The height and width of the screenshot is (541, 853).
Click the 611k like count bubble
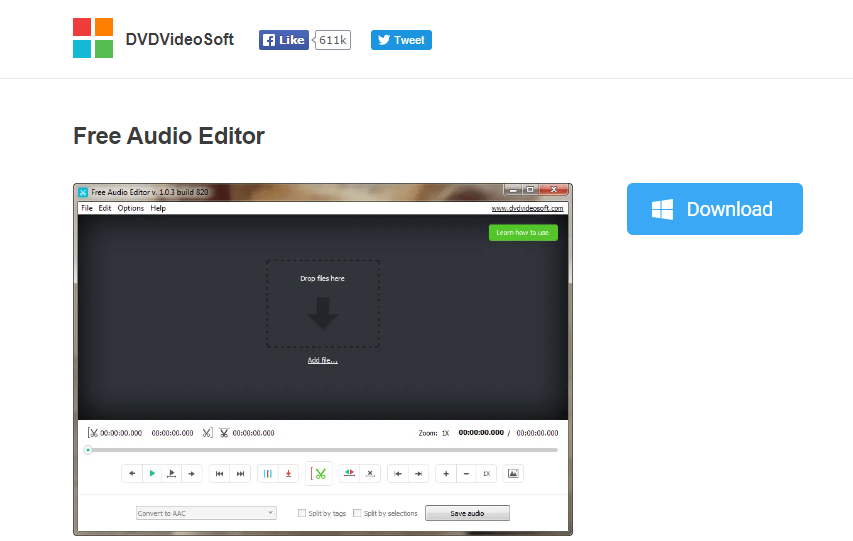(x=332, y=40)
